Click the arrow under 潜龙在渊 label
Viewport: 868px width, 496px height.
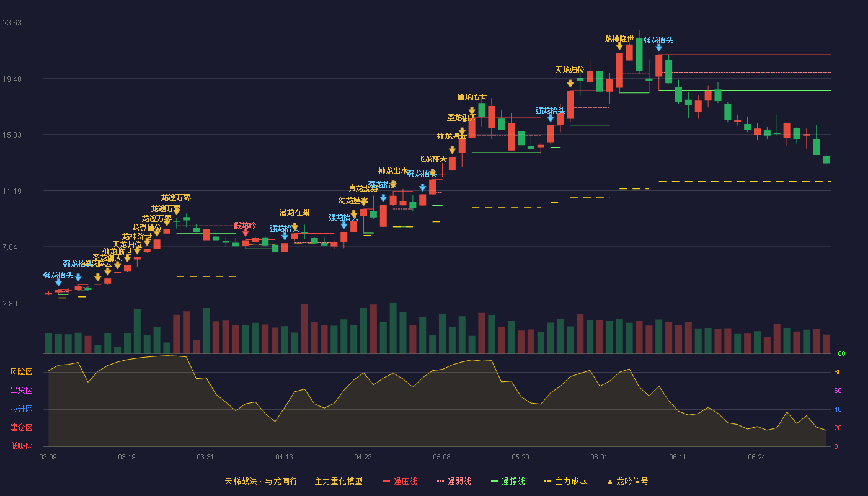point(295,227)
